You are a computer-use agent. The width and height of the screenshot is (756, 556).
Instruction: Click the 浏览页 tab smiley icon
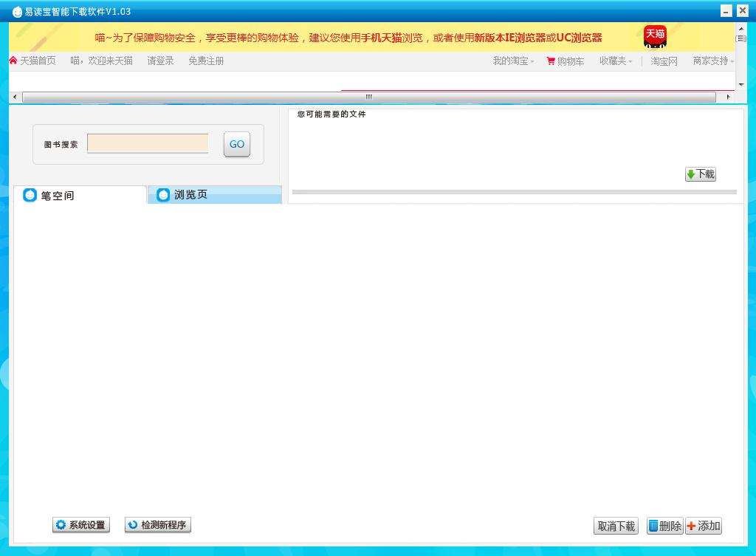coord(163,194)
